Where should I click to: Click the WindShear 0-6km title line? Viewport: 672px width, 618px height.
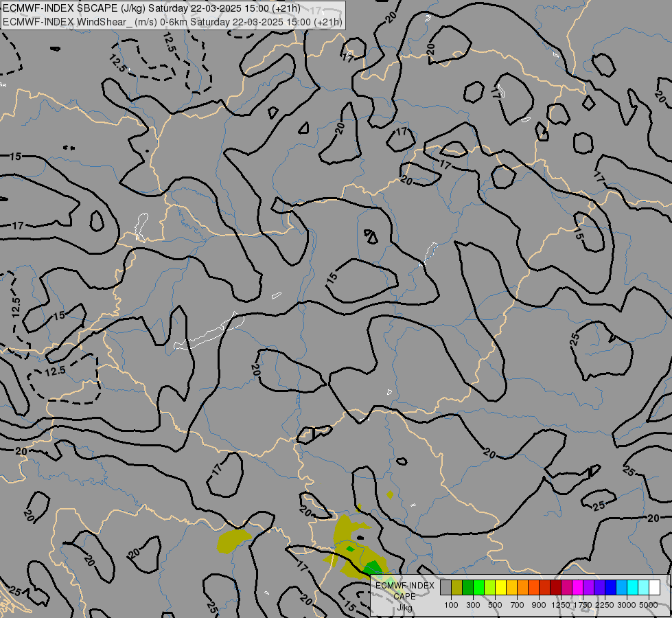pos(173,22)
